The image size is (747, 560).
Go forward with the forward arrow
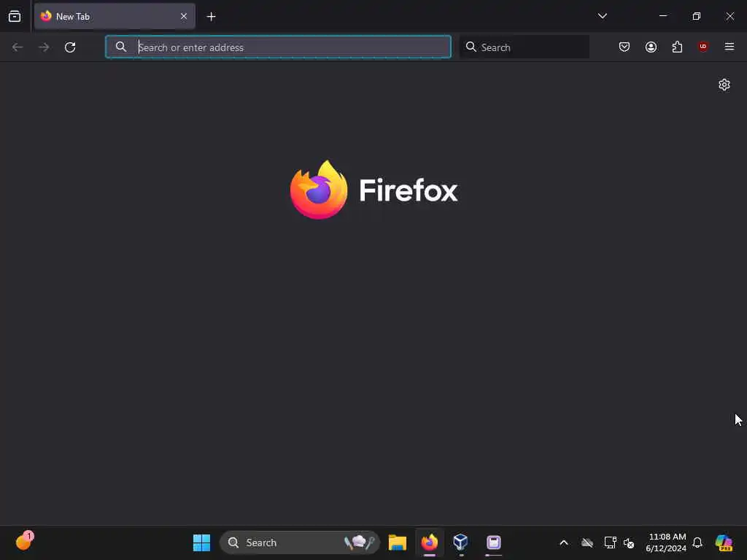pos(44,47)
